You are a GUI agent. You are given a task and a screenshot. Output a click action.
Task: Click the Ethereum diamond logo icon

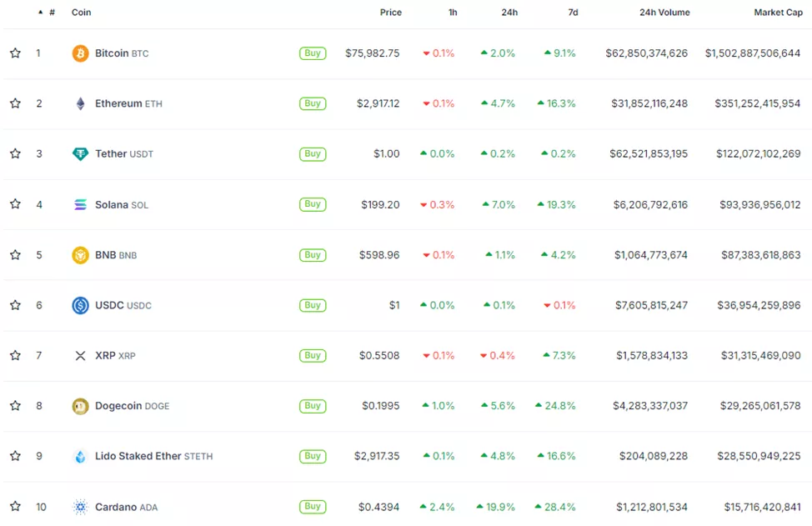[80, 103]
